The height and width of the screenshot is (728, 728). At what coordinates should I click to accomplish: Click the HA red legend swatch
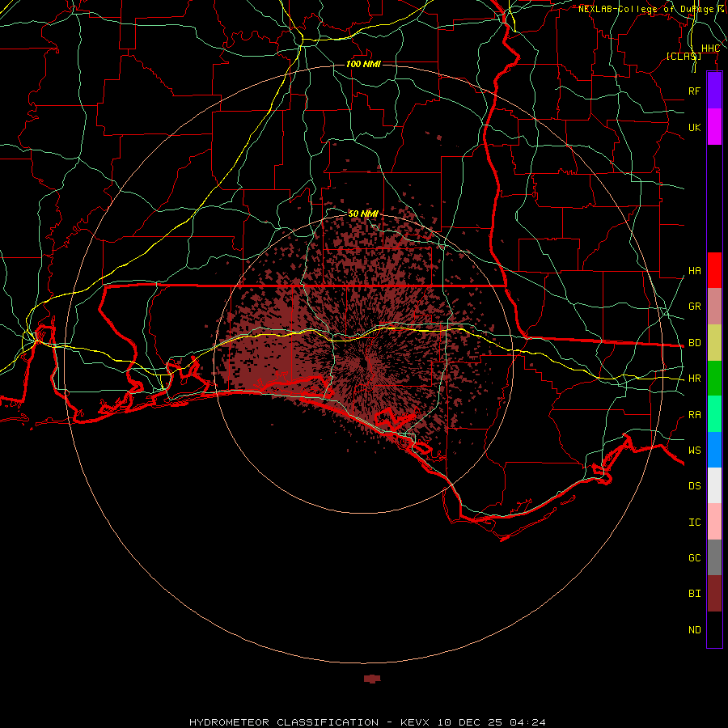coord(714,270)
